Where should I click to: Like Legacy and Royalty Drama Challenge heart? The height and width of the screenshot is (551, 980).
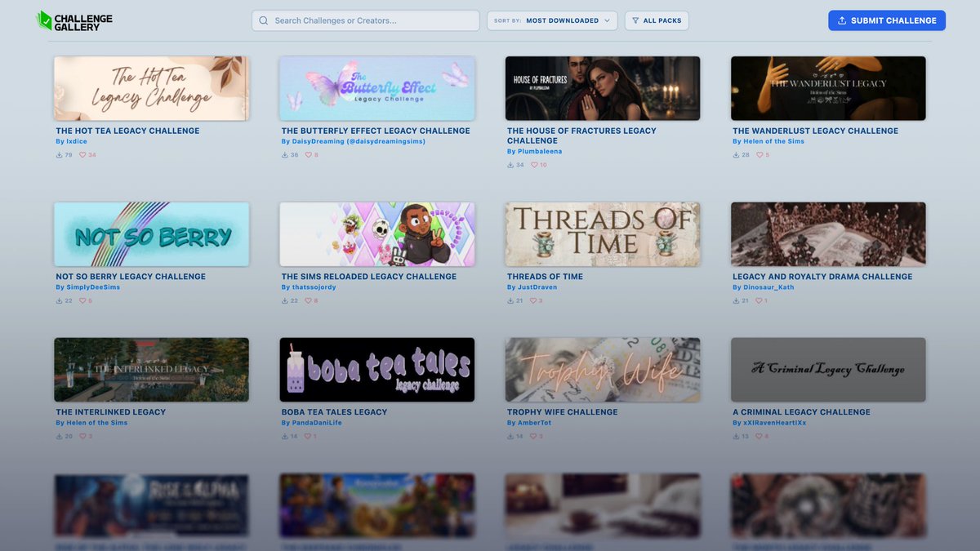tap(759, 301)
